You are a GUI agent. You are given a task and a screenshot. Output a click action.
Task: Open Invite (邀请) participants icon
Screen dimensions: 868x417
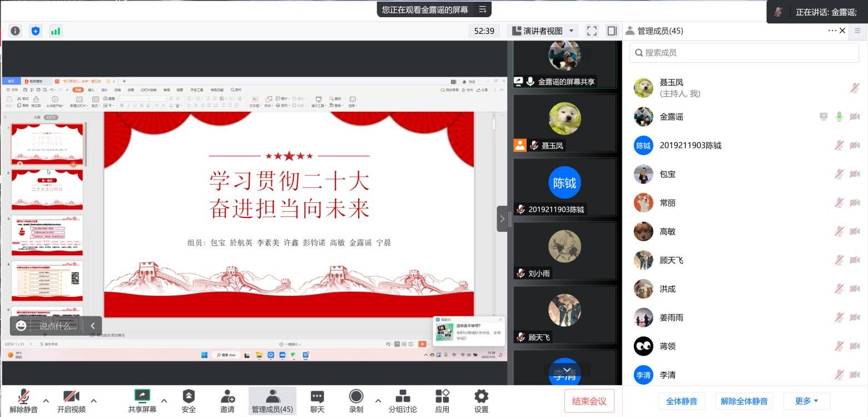coord(227,401)
